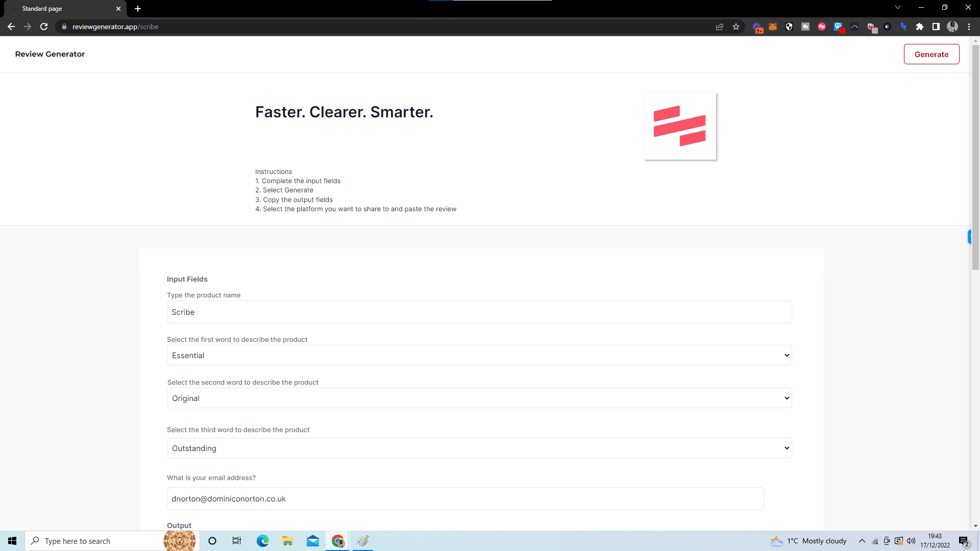
Task: Open the second word dropdown showing Original
Action: pos(479,398)
